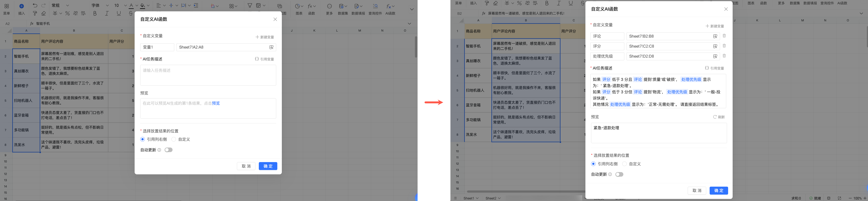Open the Sheet1 tab dropdown
Image resolution: width=868 pixels, height=201 pixels.
(477, 198)
